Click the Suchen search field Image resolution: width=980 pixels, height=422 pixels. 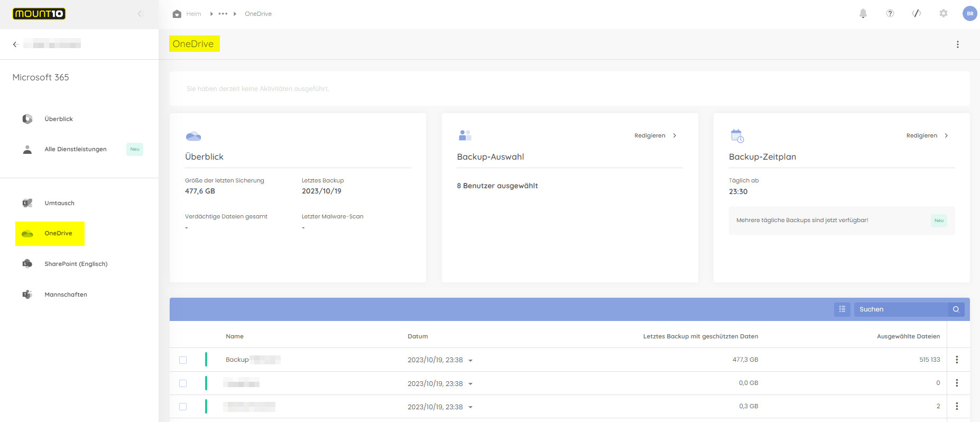click(x=900, y=309)
